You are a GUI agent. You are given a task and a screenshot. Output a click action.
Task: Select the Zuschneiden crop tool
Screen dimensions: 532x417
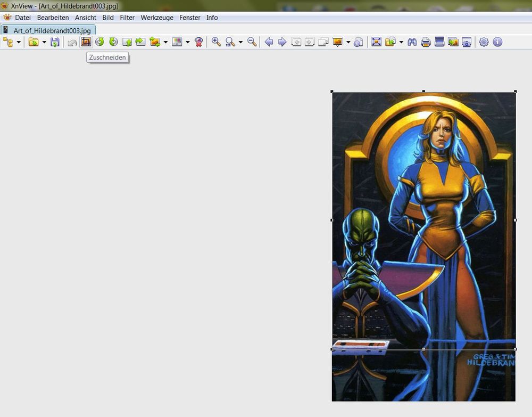86,42
